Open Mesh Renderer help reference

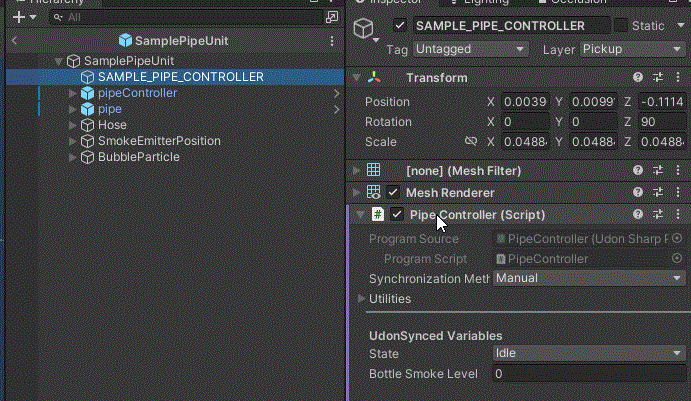coord(638,193)
